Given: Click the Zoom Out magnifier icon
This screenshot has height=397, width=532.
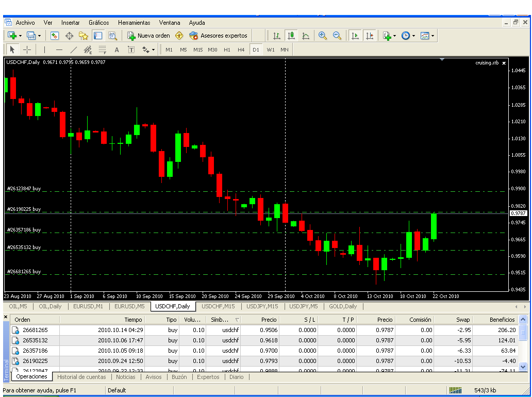Looking at the screenshot, I should [x=337, y=36].
